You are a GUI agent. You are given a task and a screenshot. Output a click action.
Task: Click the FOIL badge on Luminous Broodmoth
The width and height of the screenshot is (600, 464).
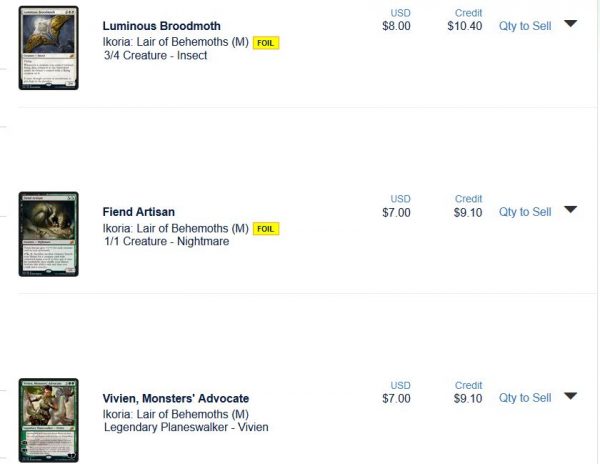coord(266,44)
